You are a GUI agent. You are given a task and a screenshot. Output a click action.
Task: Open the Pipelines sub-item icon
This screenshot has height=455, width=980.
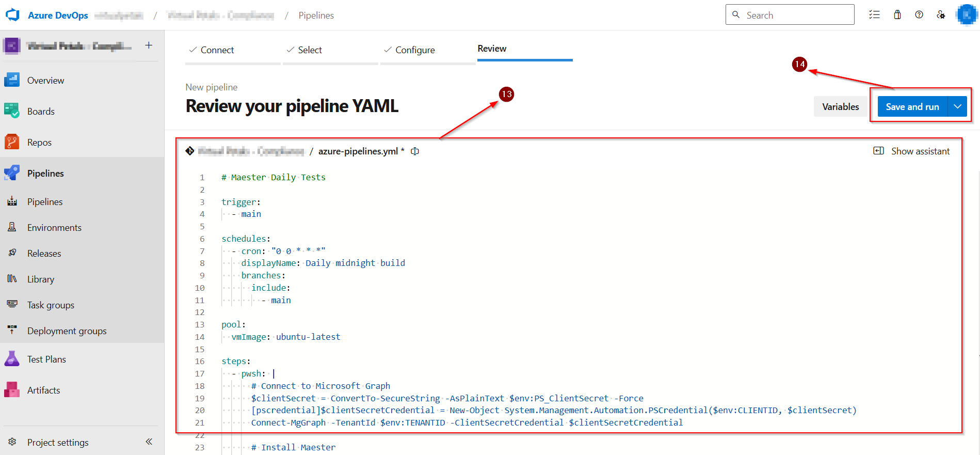click(12, 201)
